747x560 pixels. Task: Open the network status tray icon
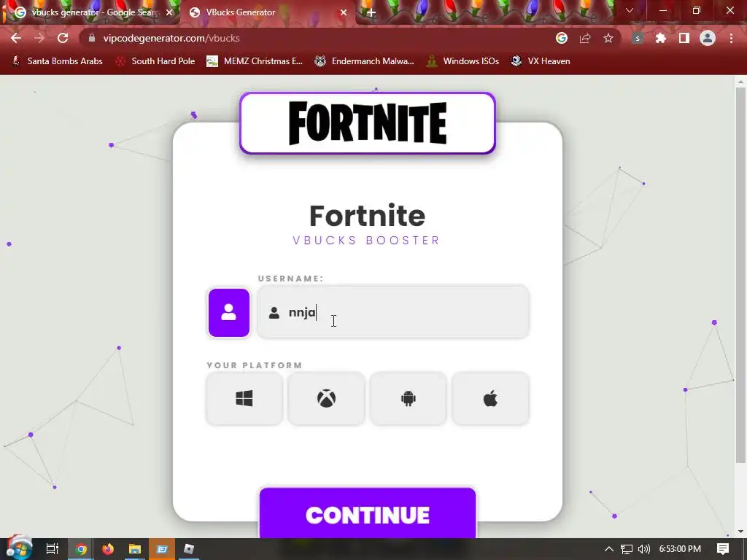coord(627,549)
